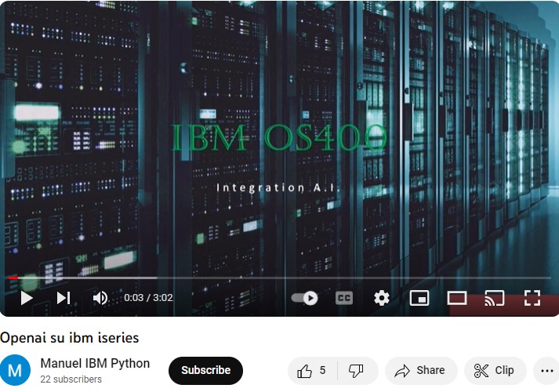Turn on closed captions
The image size is (559, 392).
[344, 298]
